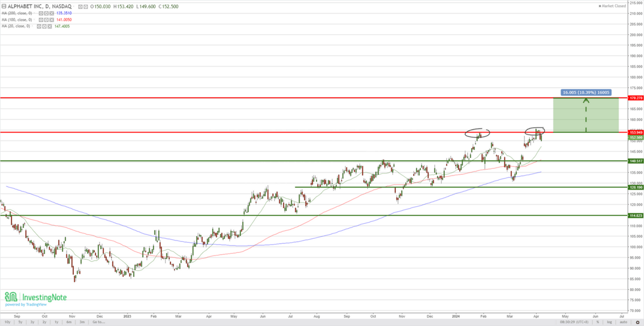Hide the MA 100 indicator with eye icon
The image size is (644, 326).
tap(41, 20)
